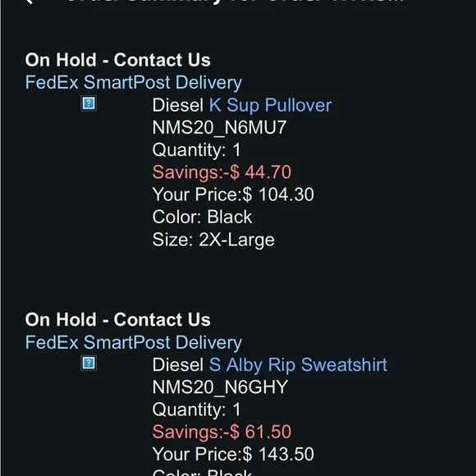Tap the back arrow in the header
Viewport: 476px width, 476px height.
(x=29, y=2)
